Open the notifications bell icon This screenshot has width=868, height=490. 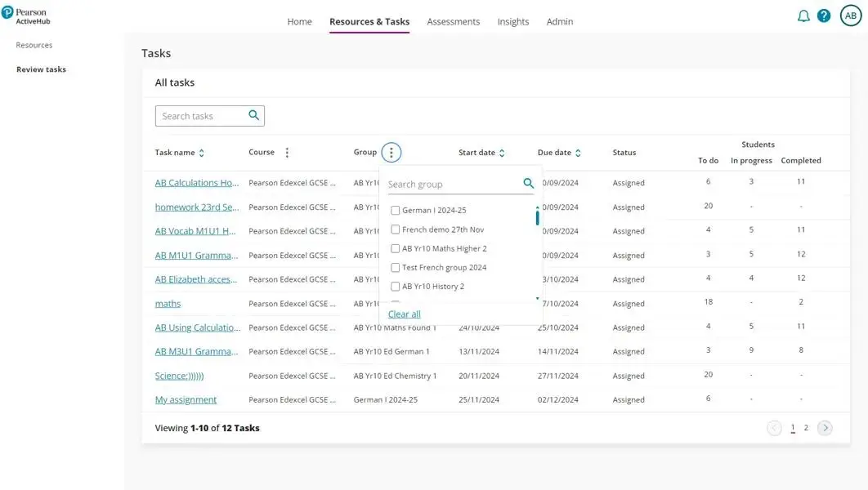[x=803, y=16]
